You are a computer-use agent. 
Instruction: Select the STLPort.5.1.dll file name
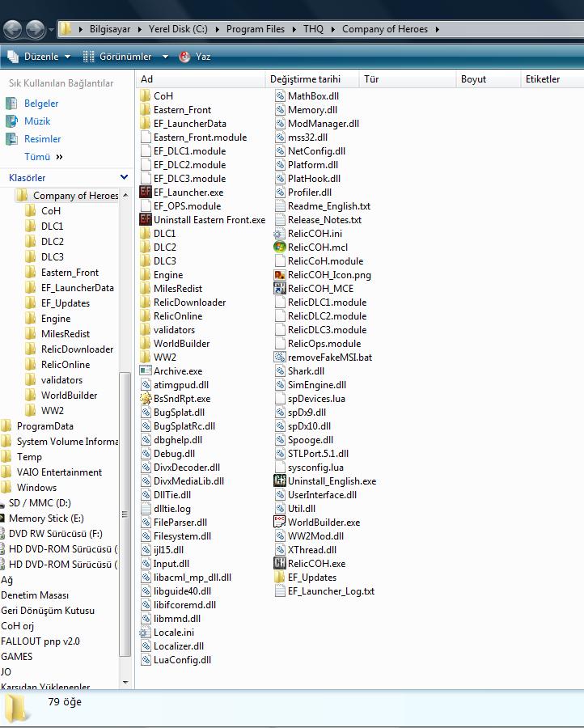click(x=318, y=454)
